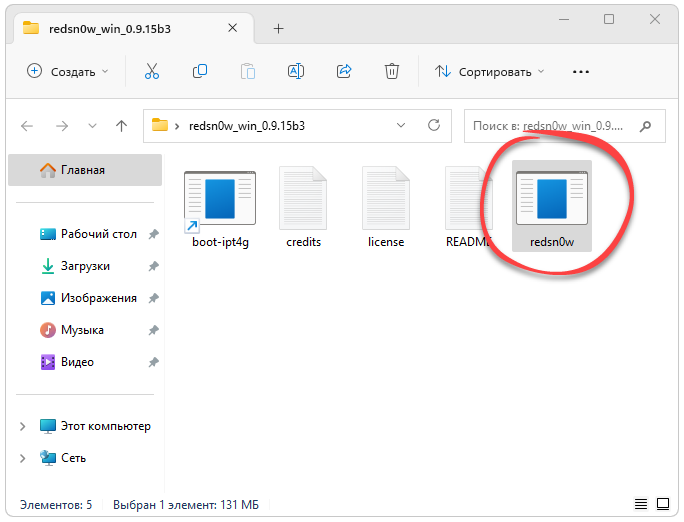
Task: Expand Сеть tree node
Action: point(23,458)
